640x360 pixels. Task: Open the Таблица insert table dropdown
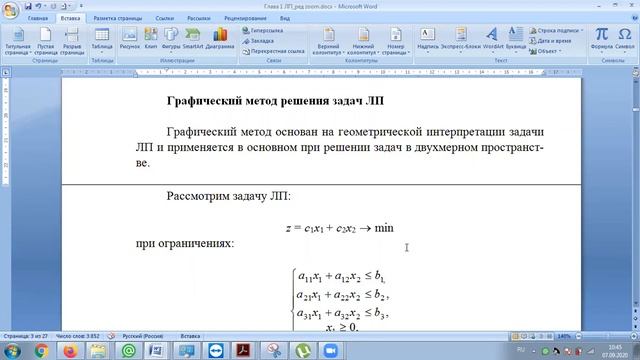(x=102, y=41)
